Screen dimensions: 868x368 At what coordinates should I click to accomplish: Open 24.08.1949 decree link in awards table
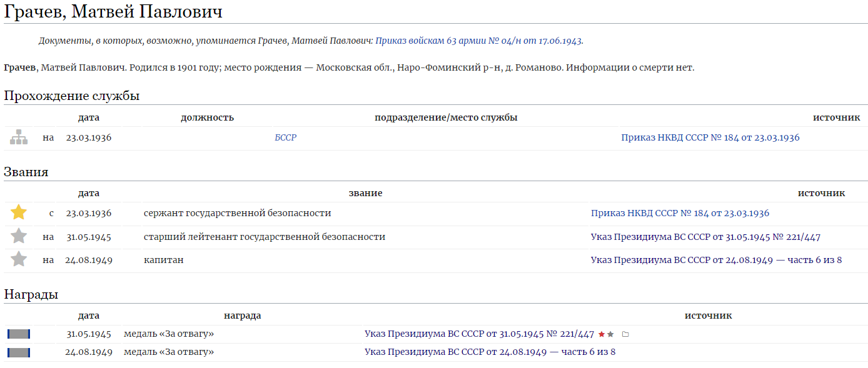tap(490, 352)
